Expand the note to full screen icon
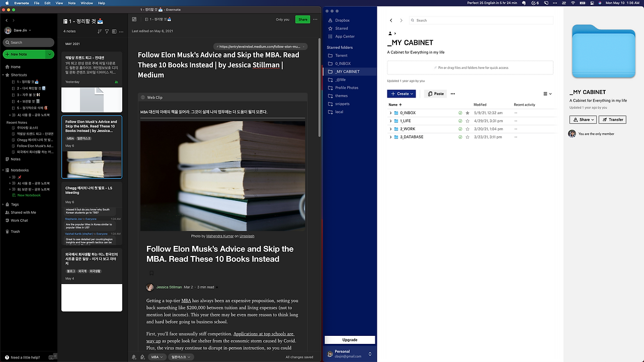This screenshot has height=362, width=644. [x=134, y=20]
